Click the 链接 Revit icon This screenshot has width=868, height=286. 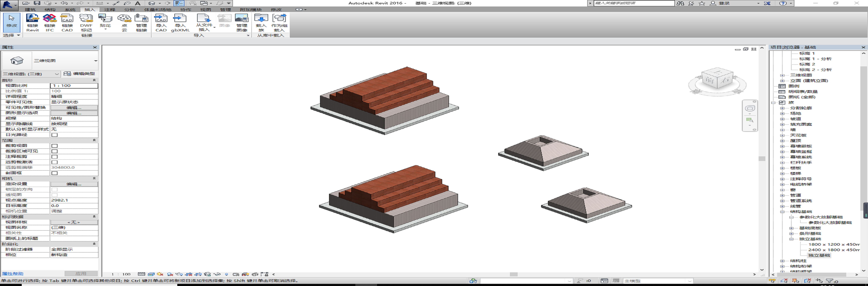pyautogui.click(x=32, y=22)
